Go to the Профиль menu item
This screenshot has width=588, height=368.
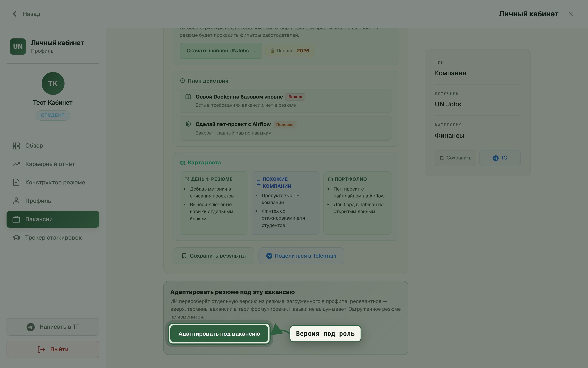[53, 201]
